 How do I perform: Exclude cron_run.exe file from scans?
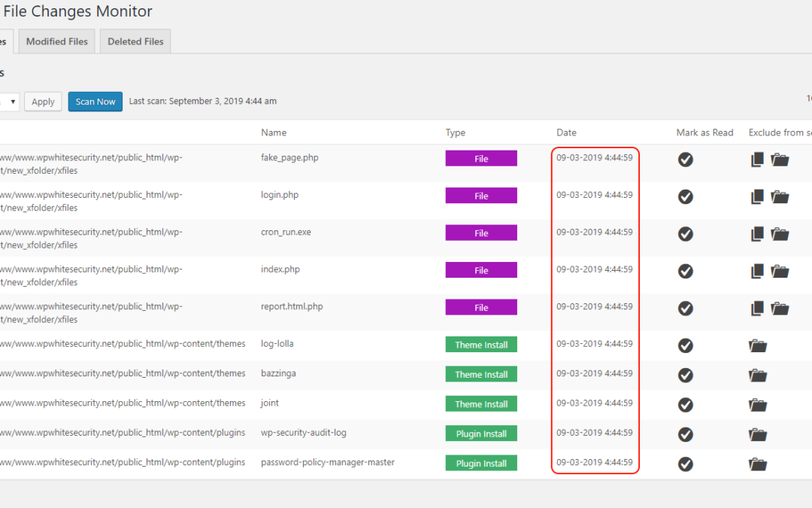[757, 234]
